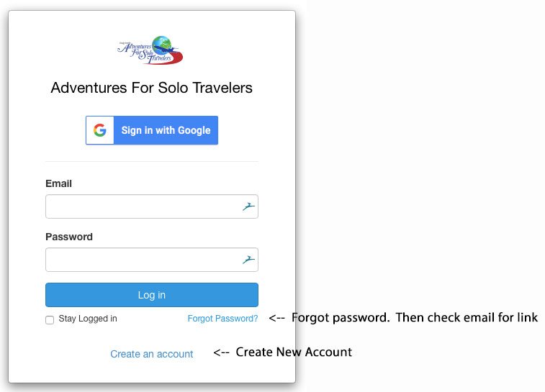
Task: Click the Password field label
Action: pyautogui.click(x=69, y=237)
